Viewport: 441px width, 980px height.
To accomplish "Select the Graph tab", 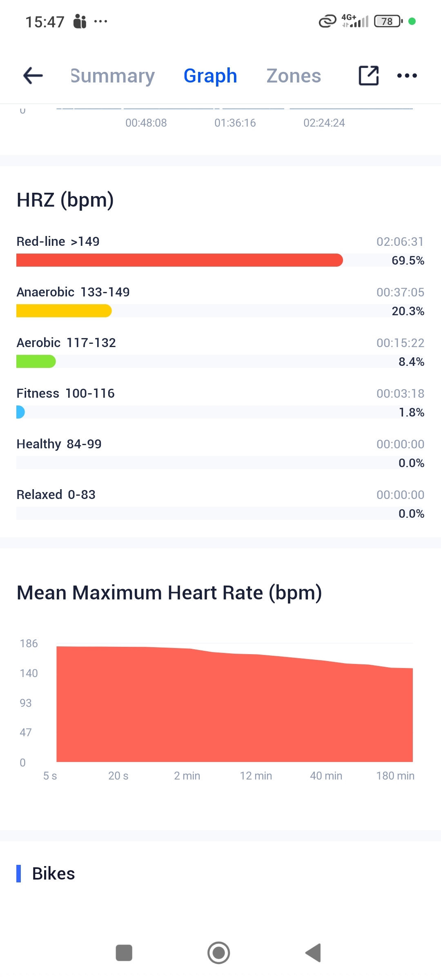I will coord(210,76).
